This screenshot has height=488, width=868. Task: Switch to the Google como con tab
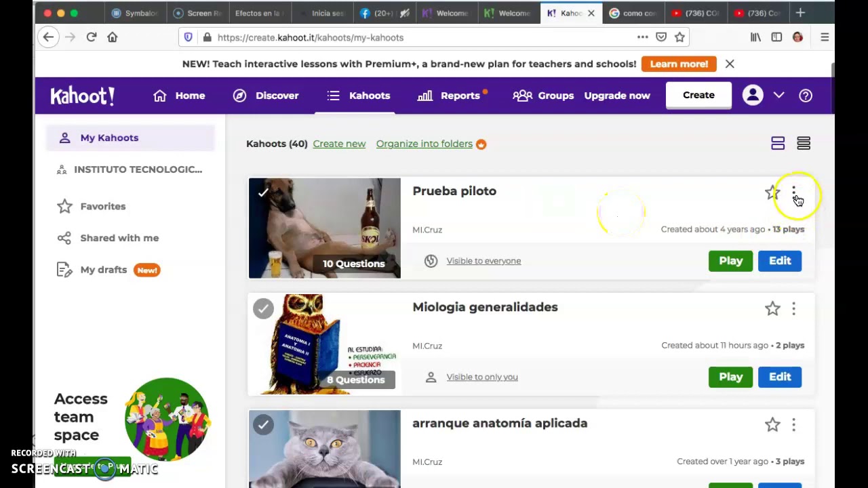point(632,13)
